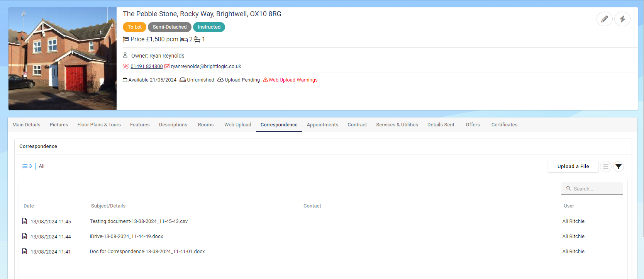Open the Services & Utilities tab

click(397, 125)
